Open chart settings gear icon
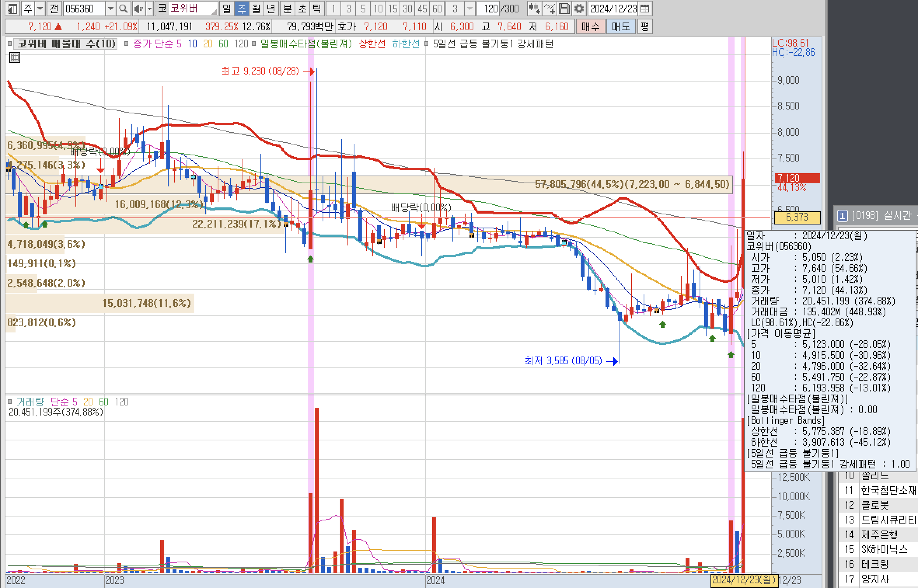The width and height of the screenshot is (918, 588). (579, 9)
